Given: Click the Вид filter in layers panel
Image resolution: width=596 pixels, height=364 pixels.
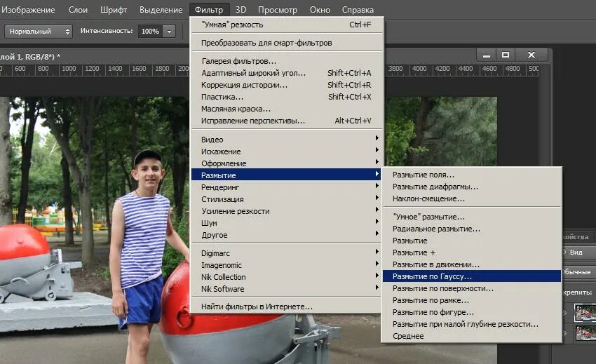Looking at the screenshot, I should coord(579,252).
